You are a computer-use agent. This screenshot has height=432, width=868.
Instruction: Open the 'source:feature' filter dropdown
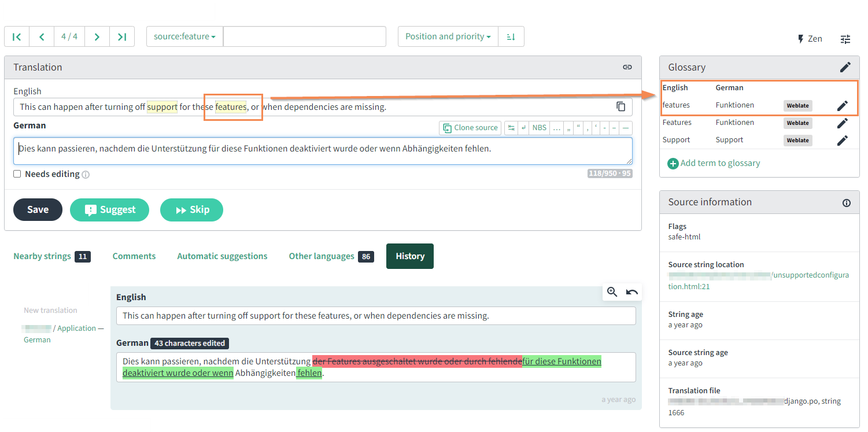[185, 36]
